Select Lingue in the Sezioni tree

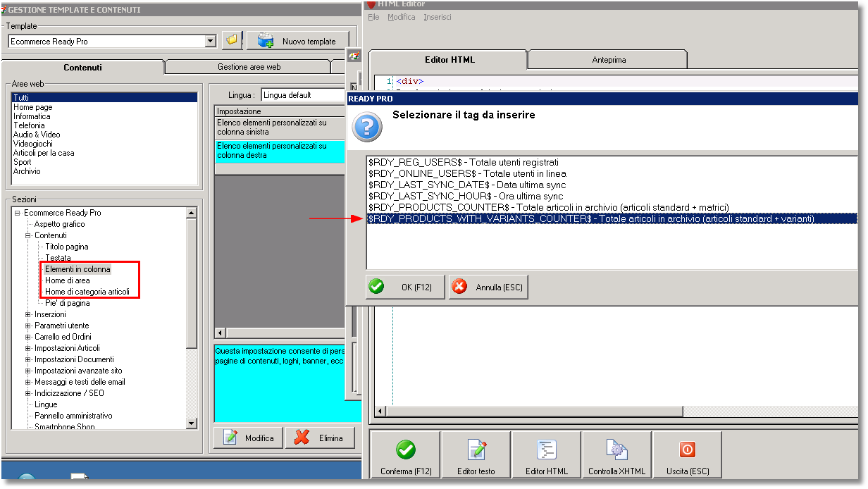[x=46, y=404]
